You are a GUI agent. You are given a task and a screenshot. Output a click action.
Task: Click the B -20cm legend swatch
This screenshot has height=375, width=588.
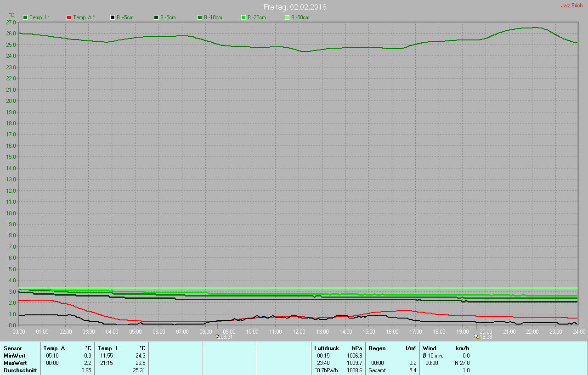coord(243,17)
